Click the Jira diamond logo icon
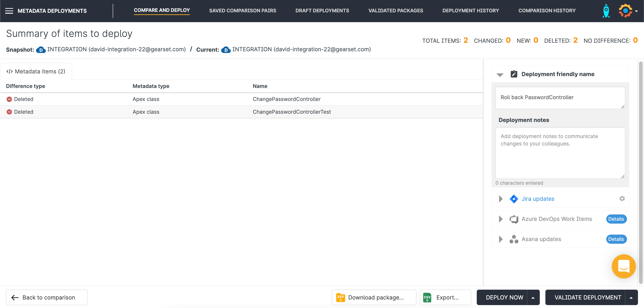Image resolution: width=644 pixels, height=308 pixels. tap(514, 199)
